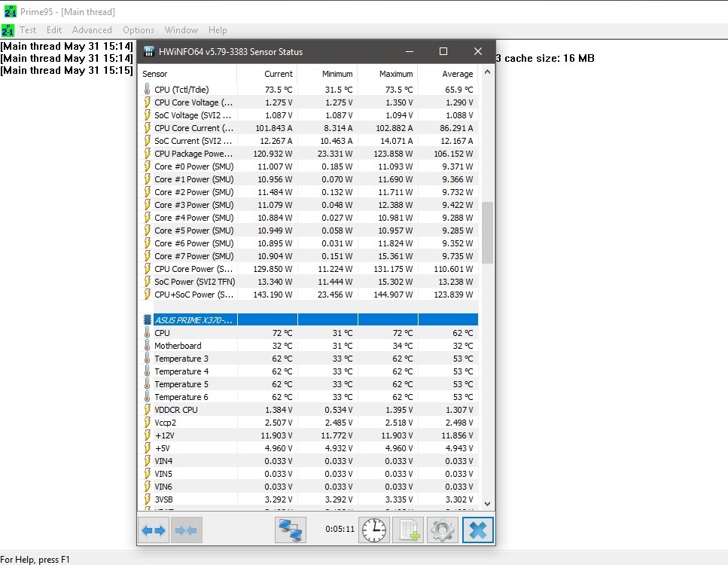Select the SoC Current row
This screenshot has height=565, width=728.
pos(308,141)
